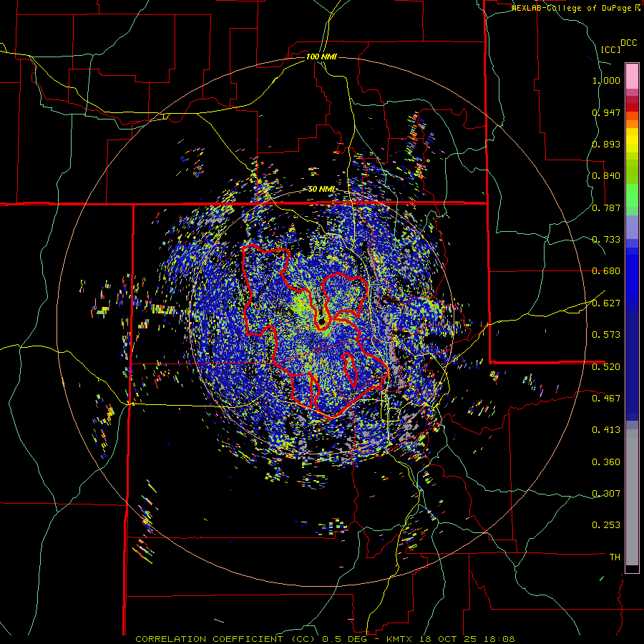
Task: Click the 0.680 color scale value
Action: [x=606, y=271]
